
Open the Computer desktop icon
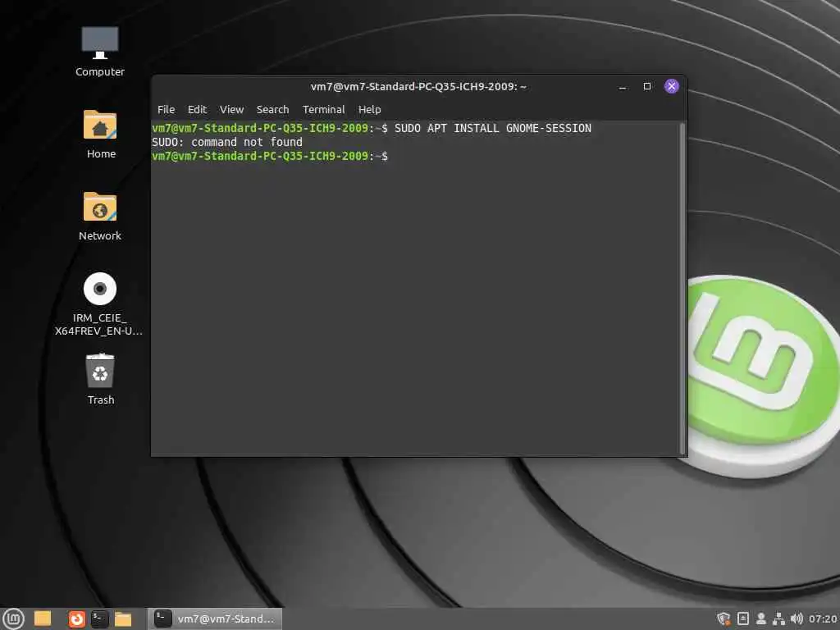(99, 52)
